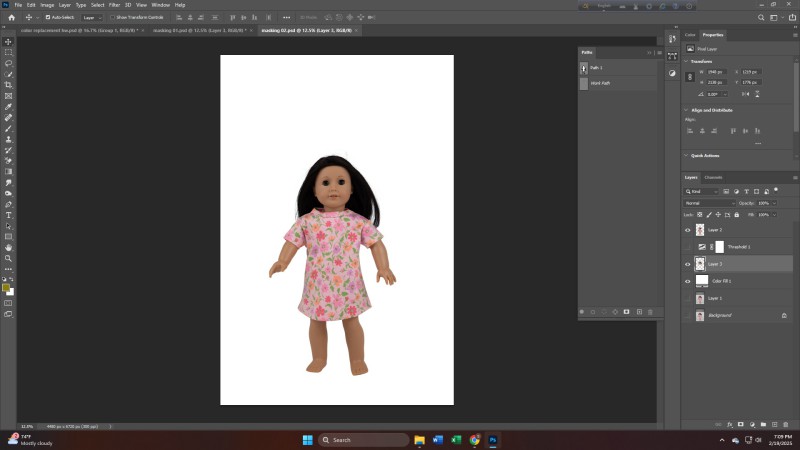Open the blend mode Normal dropdown
This screenshot has height=450, width=800.
709,203
